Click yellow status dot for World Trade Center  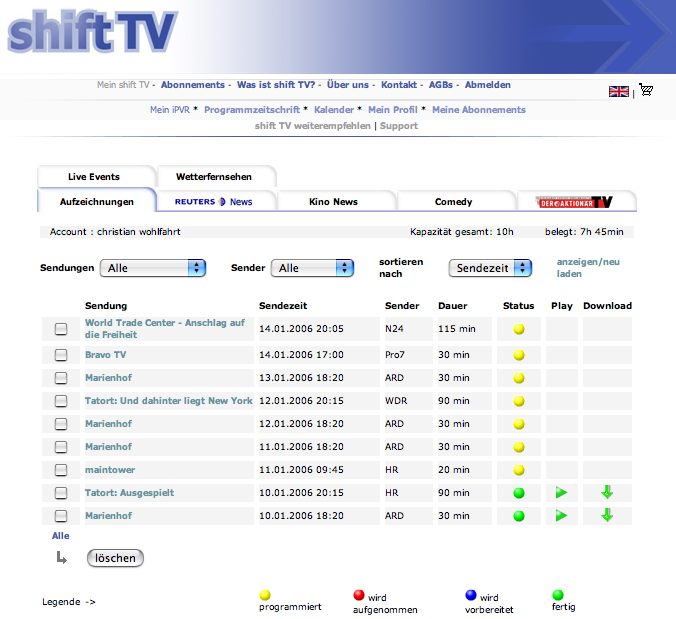click(x=519, y=329)
